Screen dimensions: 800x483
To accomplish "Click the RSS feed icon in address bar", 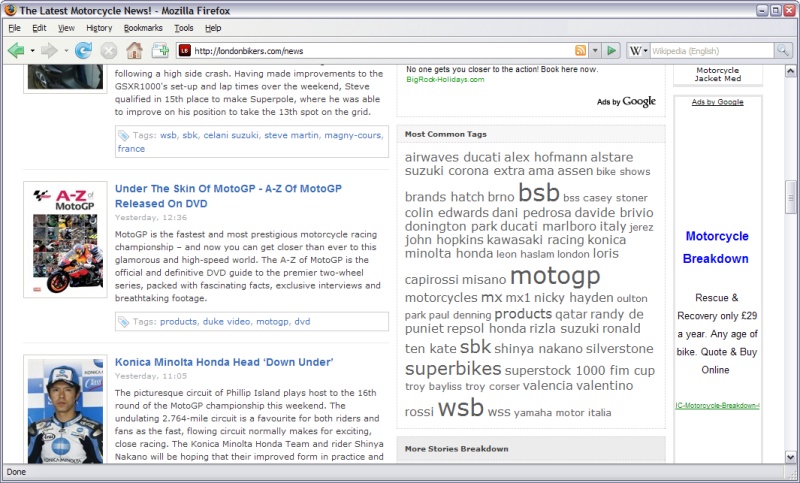I will pos(581,50).
